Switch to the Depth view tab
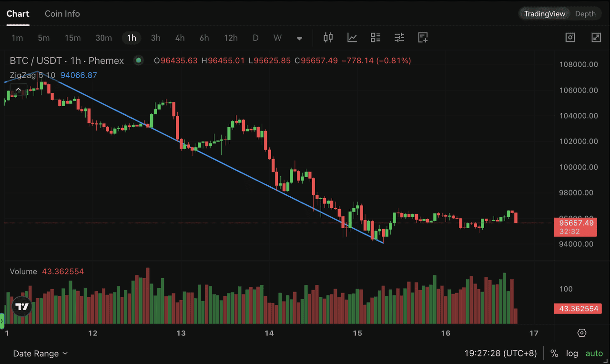 point(585,13)
